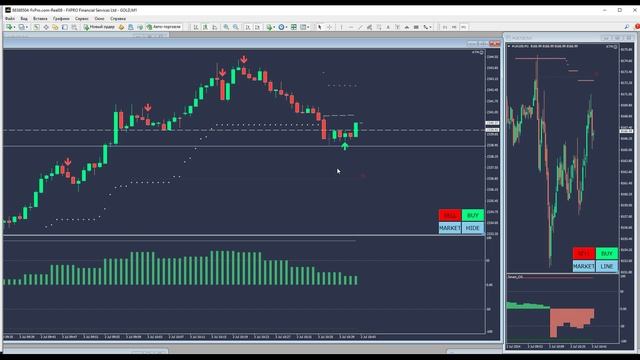Select the Cursor arrow tool
The height and width of the screenshot is (360, 640).
[x=320, y=27]
